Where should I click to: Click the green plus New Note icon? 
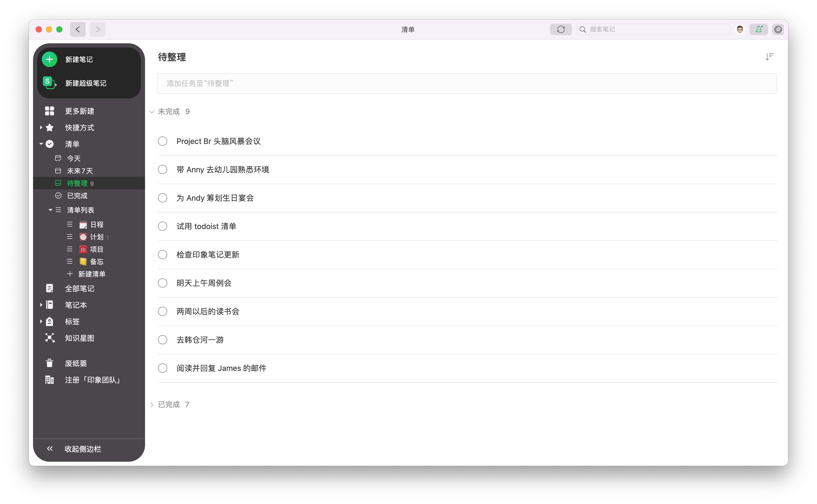[x=49, y=59]
